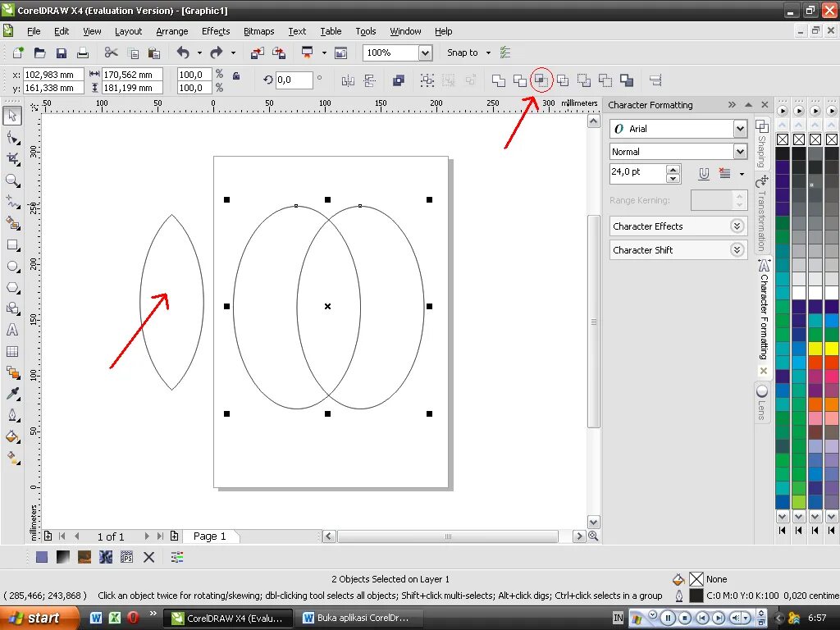Mirror selection horizontally

click(348, 80)
